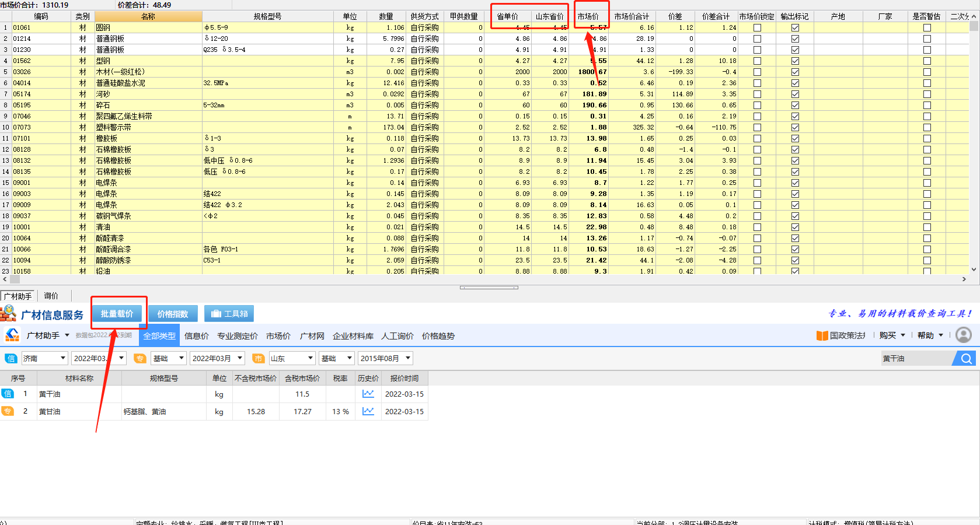The image size is (980, 525).
Task: Click the 含税市场价 17.27 cell
Action: coord(302,411)
